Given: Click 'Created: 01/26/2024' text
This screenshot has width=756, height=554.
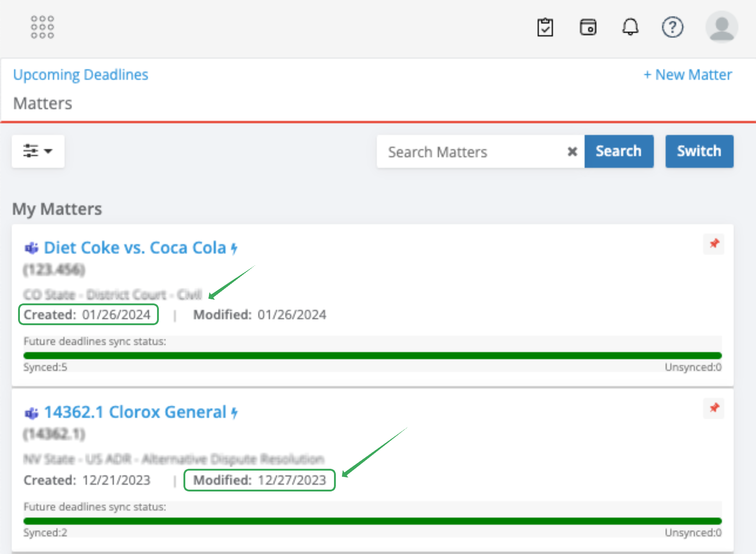Looking at the screenshot, I should pos(87,315).
